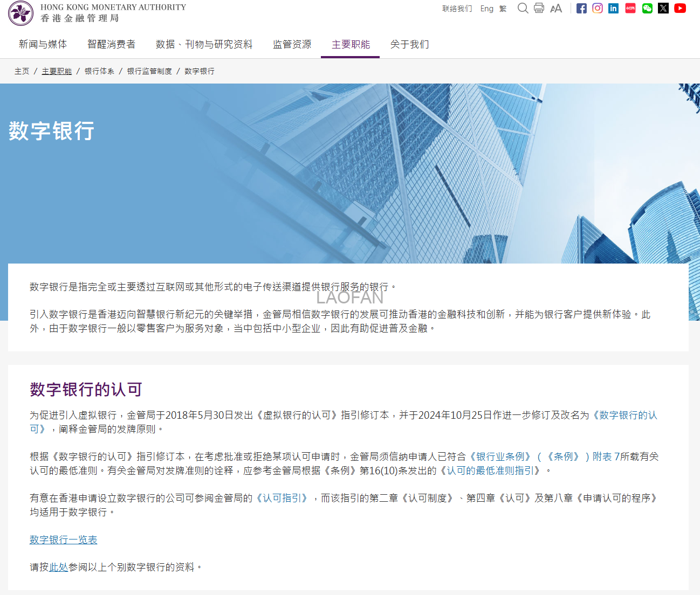Switch language to Eng
The width and height of the screenshot is (700, 595).
coord(486,9)
